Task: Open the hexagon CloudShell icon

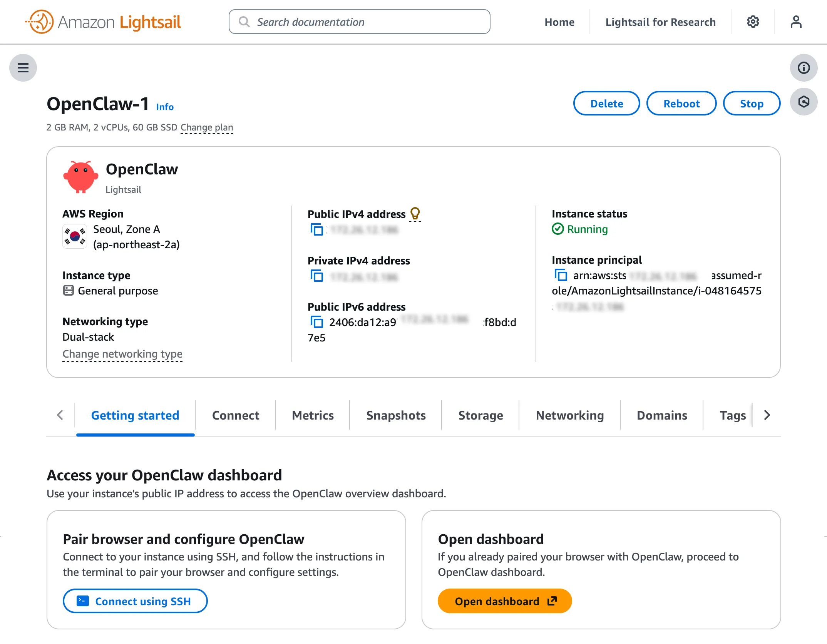Action: click(804, 102)
